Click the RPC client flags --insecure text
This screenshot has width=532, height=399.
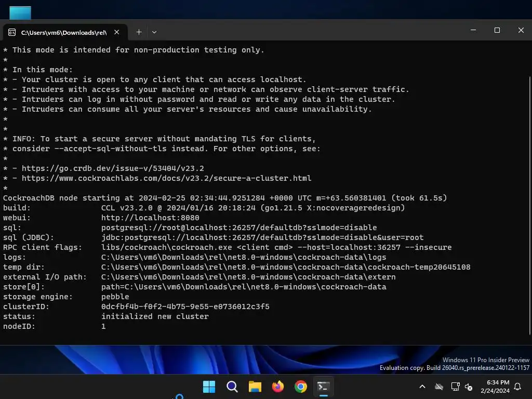point(429,247)
